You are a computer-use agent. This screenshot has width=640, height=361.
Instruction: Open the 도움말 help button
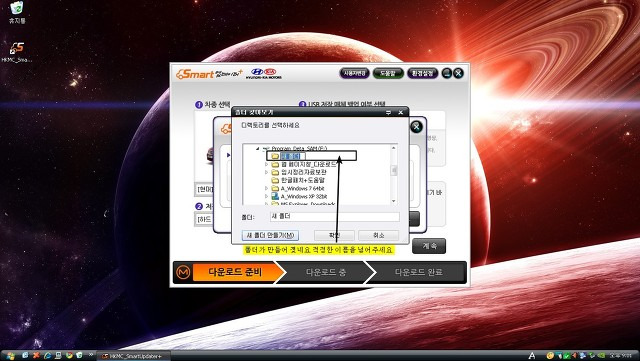click(388, 74)
